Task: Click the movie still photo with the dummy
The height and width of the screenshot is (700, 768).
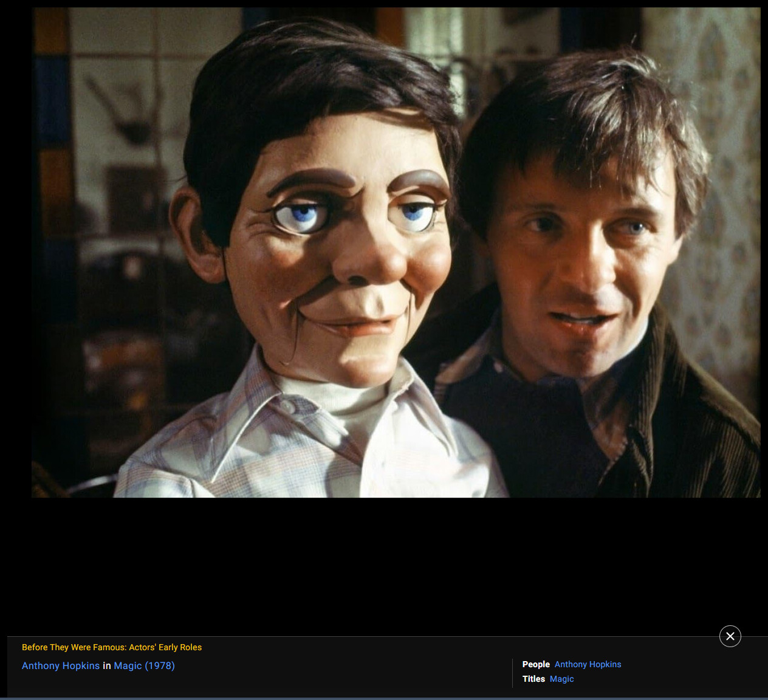Action: pos(396,253)
